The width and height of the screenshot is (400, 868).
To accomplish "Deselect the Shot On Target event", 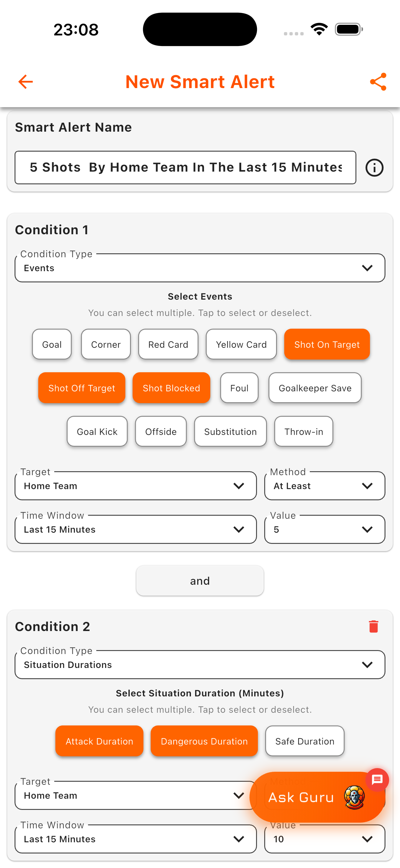I will [327, 344].
